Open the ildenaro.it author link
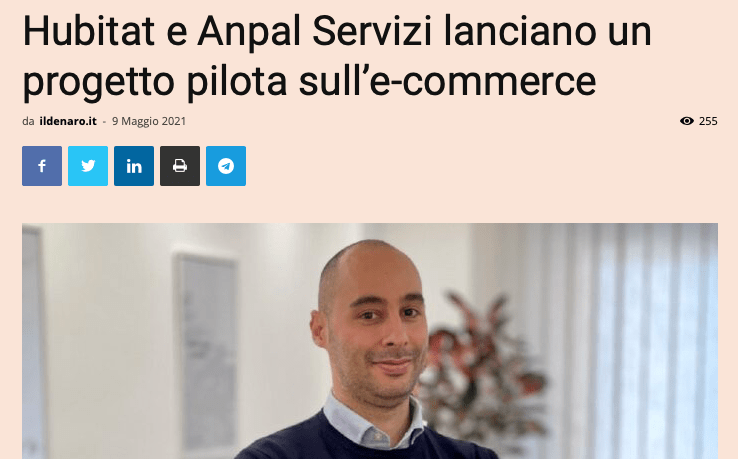Viewport: 738px width, 459px height. coord(68,121)
